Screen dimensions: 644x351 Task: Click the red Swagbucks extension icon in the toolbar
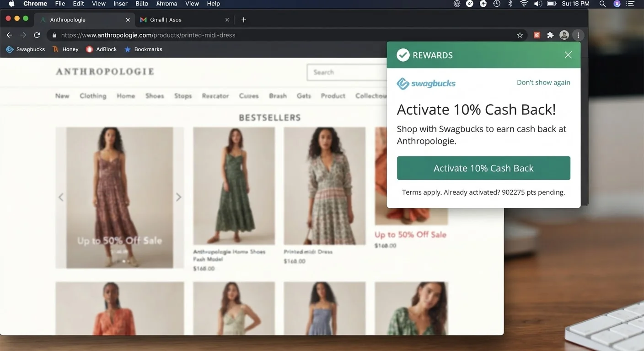(537, 35)
